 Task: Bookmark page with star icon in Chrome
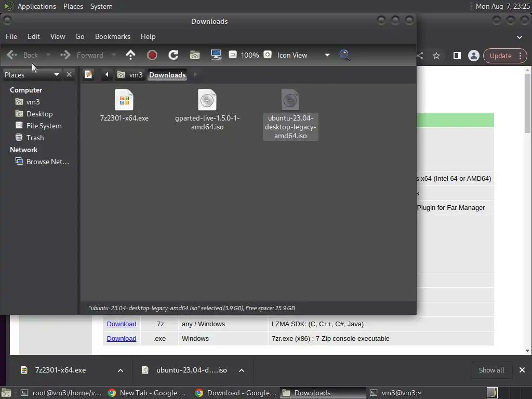tap(436, 56)
